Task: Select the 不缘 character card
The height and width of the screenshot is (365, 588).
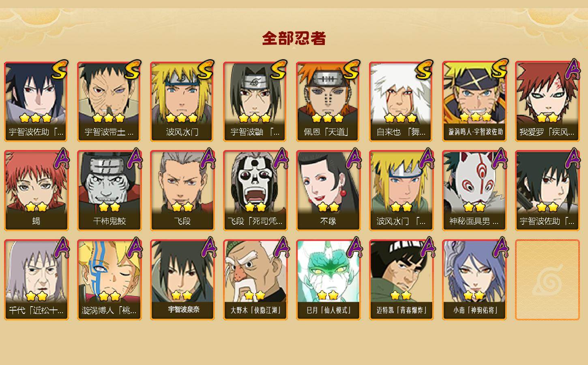Action: click(x=328, y=191)
